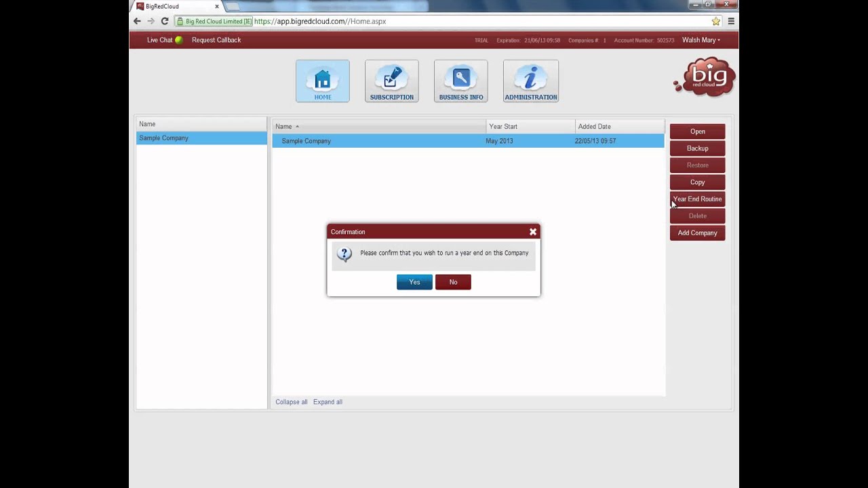Select the Sample Company row in the grid
Image resolution: width=868 pixels, height=488 pixels.
pos(468,141)
